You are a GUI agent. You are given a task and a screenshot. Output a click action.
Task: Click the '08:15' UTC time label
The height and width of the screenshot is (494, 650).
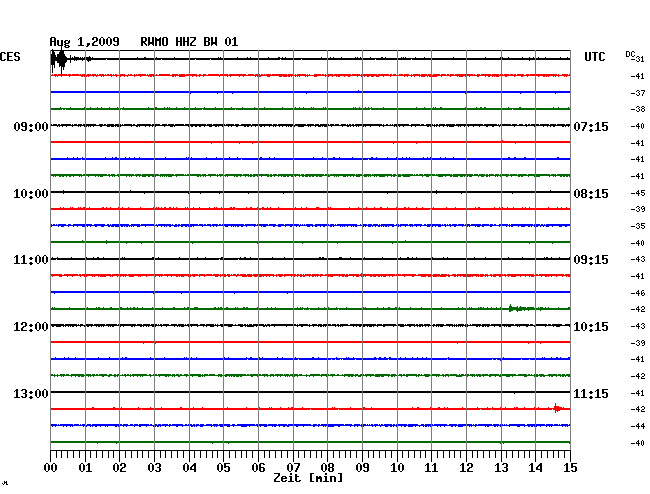tap(591, 194)
